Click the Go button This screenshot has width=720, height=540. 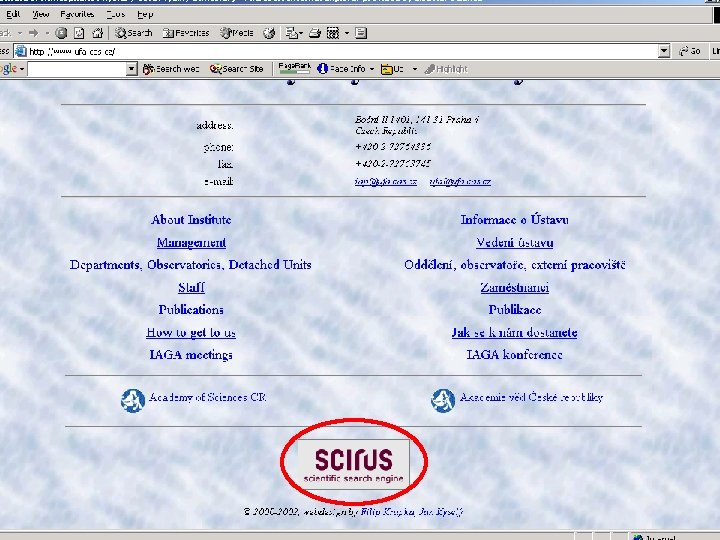pyautogui.click(x=690, y=51)
